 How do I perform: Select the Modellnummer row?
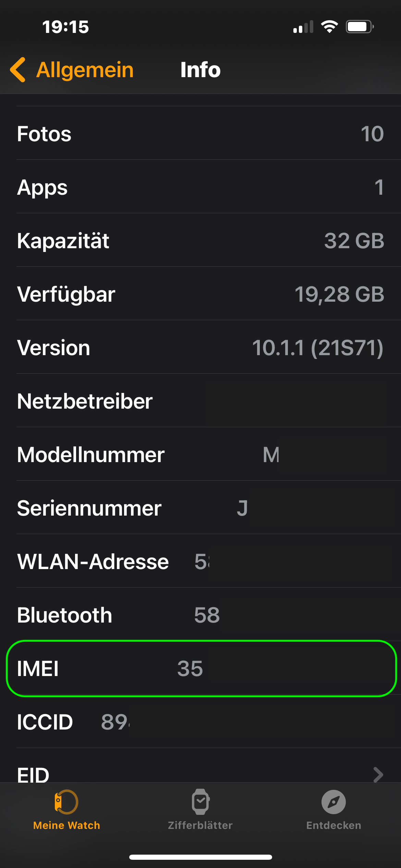click(x=200, y=455)
